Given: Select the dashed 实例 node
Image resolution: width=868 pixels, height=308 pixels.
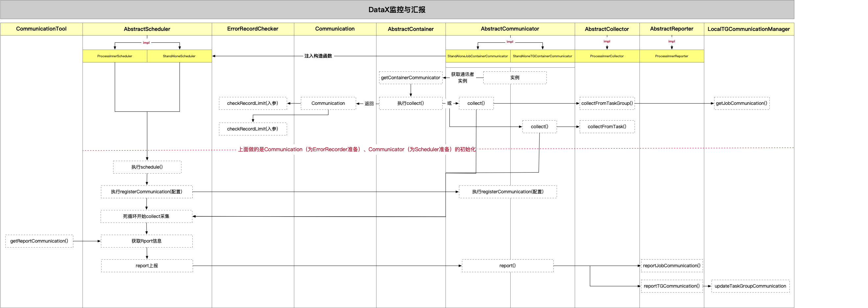Looking at the screenshot, I should pos(515,78).
